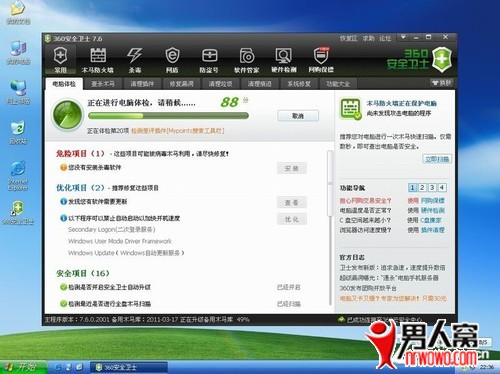The image size is (500, 374).
Task: Click 安装 to install antivirus software
Action: click(x=292, y=168)
